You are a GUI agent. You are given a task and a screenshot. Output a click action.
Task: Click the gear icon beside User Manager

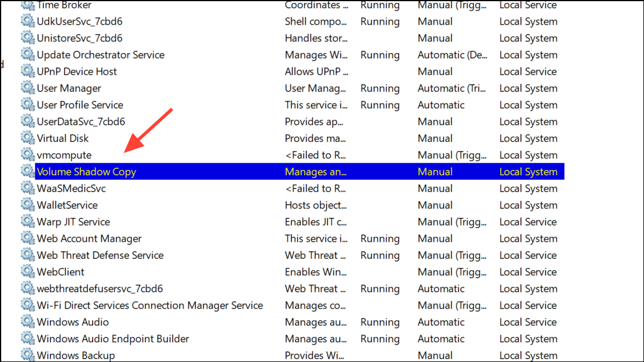coord(28,88)
